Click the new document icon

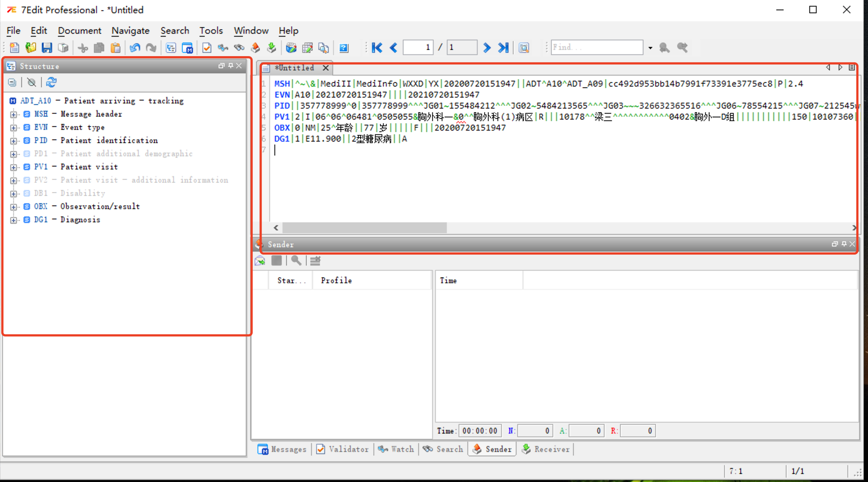(x=14, y=48)
